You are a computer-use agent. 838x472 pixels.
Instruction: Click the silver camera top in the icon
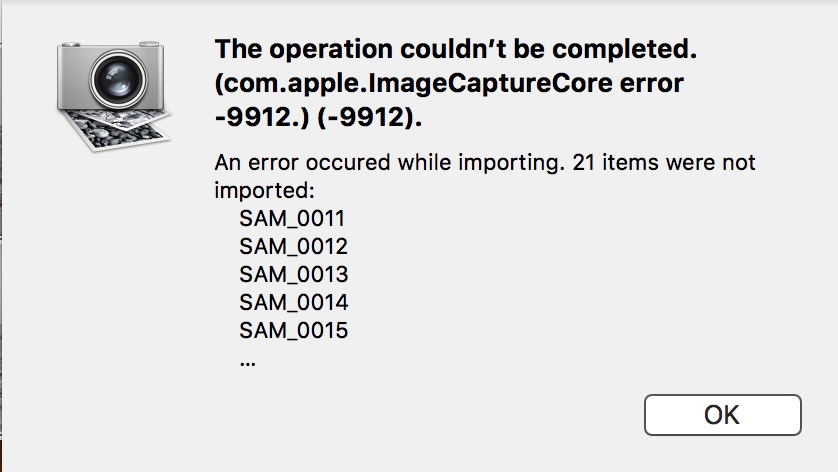pyautogui.click(x=110, y=52)
